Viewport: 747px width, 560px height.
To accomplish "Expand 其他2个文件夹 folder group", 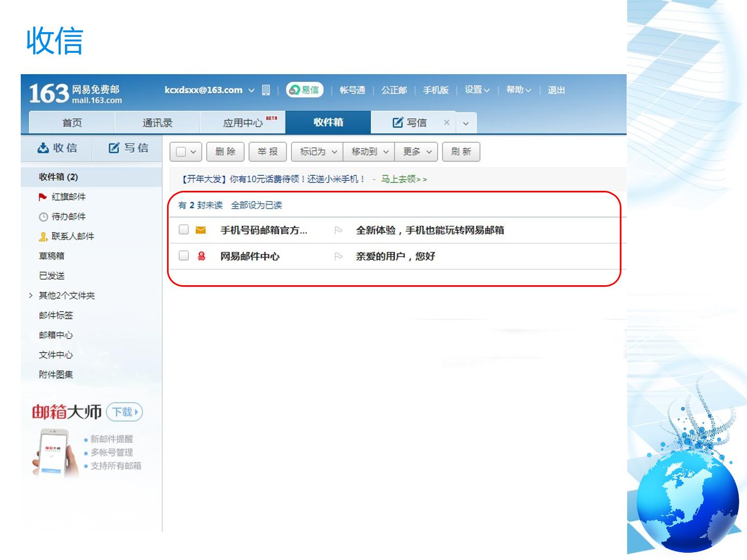I will [x=31, y=296].
